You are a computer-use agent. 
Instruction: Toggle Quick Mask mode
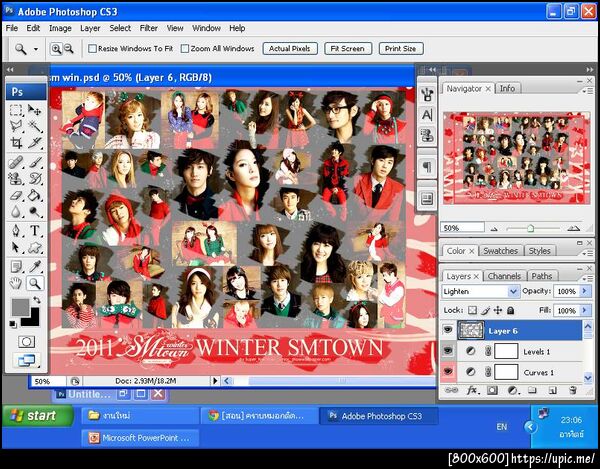[x=26, y=342]
